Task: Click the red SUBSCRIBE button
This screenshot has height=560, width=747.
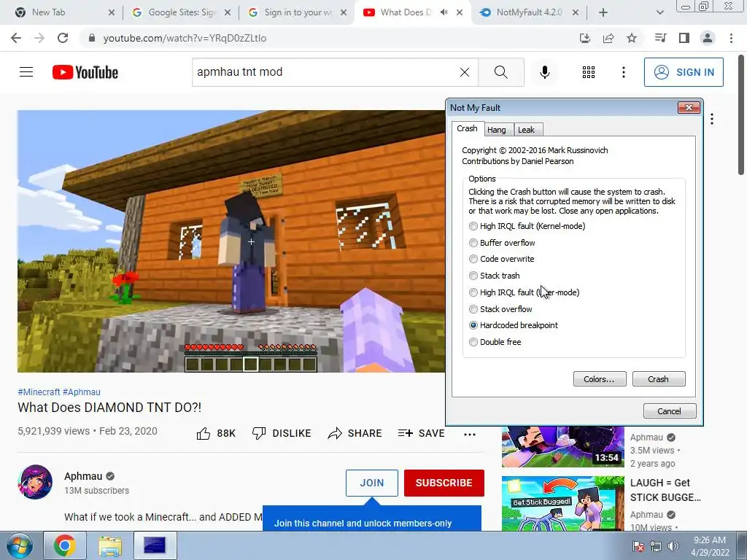Action: 444,483
